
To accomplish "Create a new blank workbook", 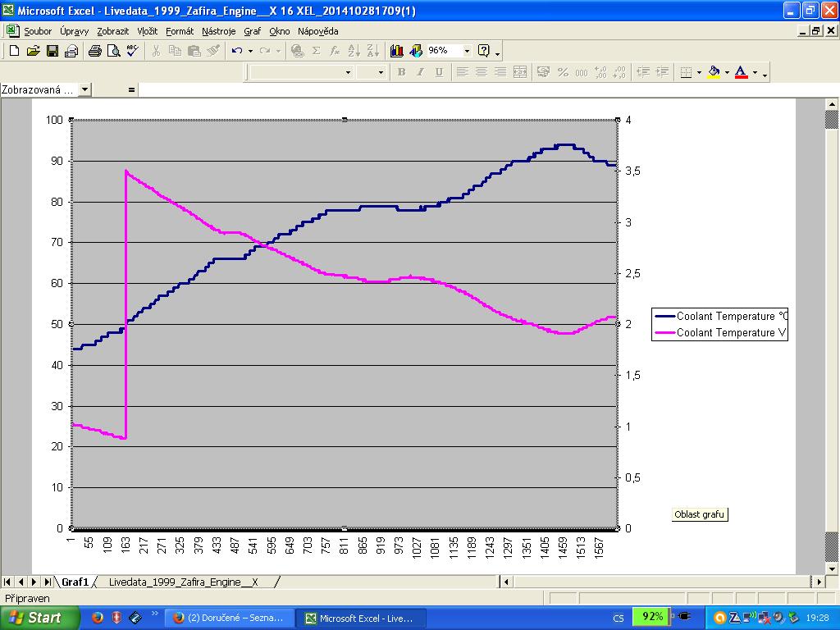I will tap(14, 51).
